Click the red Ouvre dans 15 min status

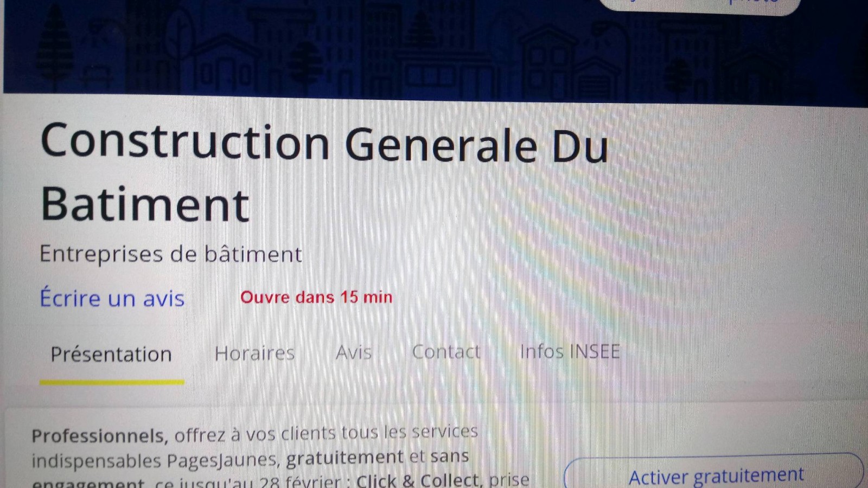tap(316, 297)
